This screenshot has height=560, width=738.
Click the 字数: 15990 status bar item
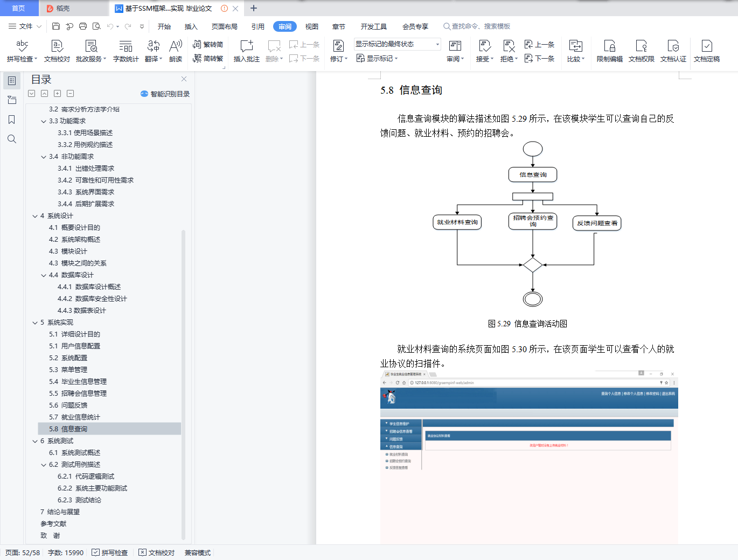click(66, 552)
